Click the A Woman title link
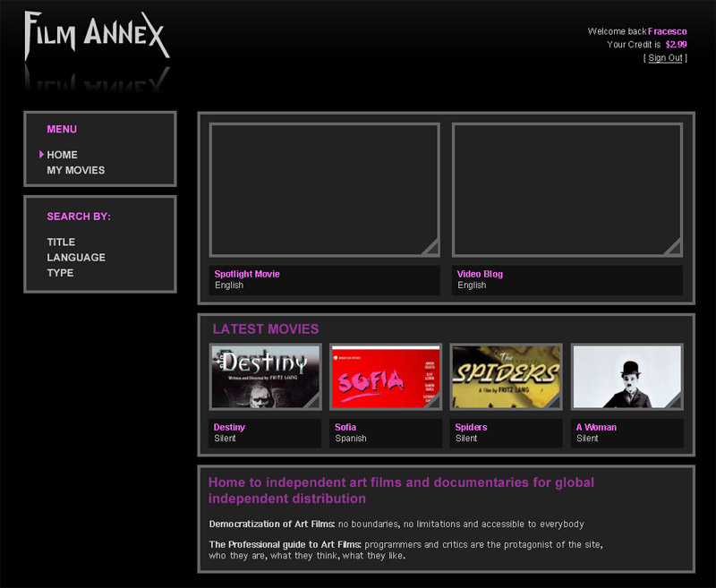This screenshot has height=588, width=716. pyautogui.click(x=596, y=427)
